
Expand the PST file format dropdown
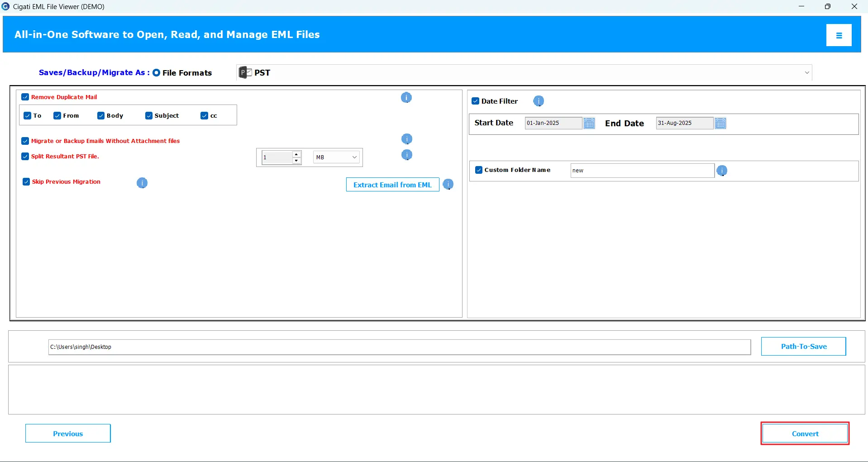click(x=806, y=73)
